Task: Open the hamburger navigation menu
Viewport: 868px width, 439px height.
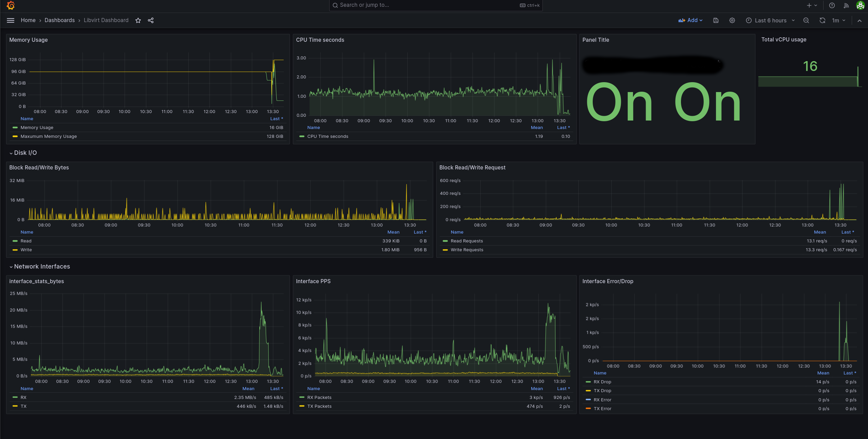Action: [x=11, y=20]
